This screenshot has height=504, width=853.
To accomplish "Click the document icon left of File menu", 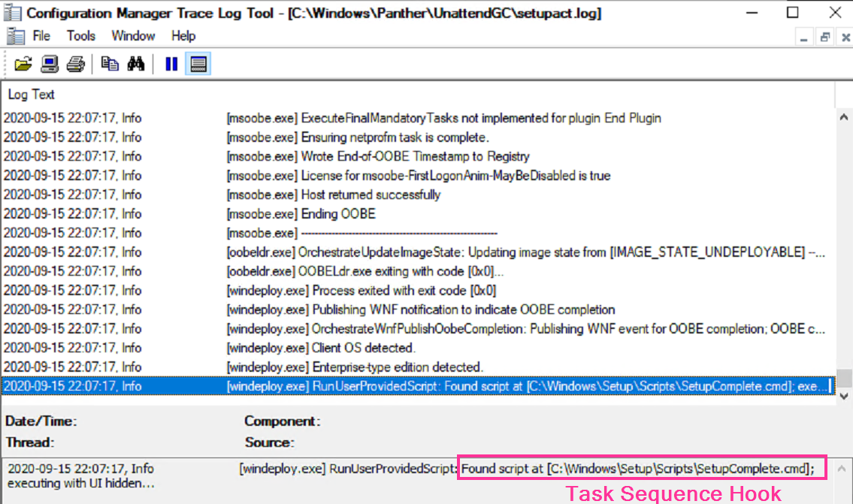I will pyautogui.click(x=16, y=36).
